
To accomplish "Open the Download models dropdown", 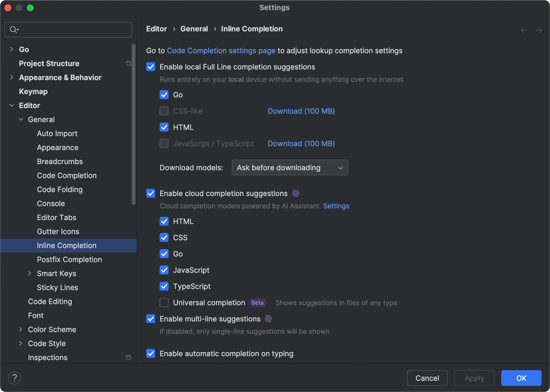I will point(290,167).
